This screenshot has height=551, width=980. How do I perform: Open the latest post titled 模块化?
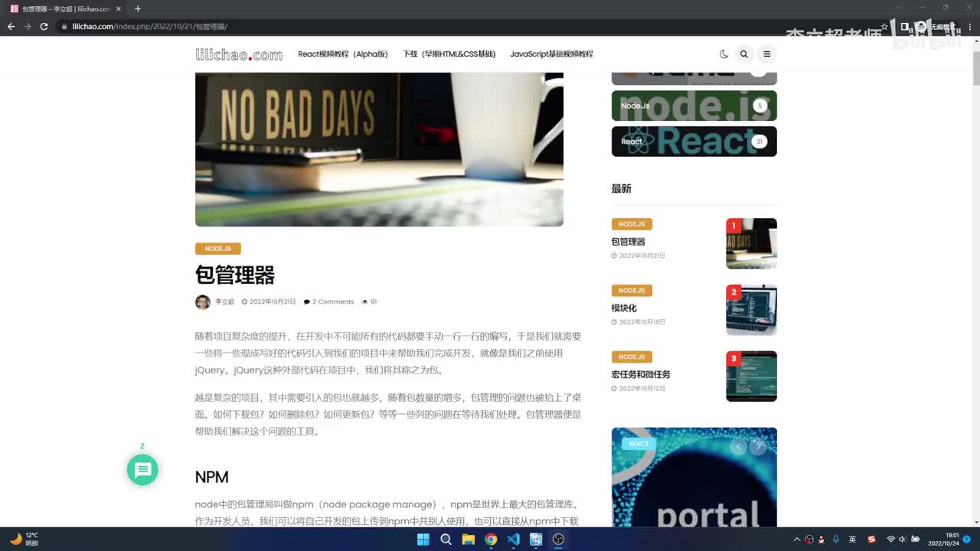[x=624, y=308]
